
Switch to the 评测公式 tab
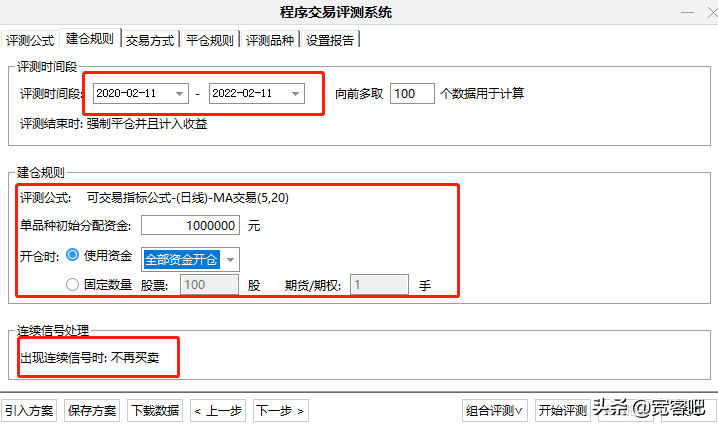[x=29, y=41]
